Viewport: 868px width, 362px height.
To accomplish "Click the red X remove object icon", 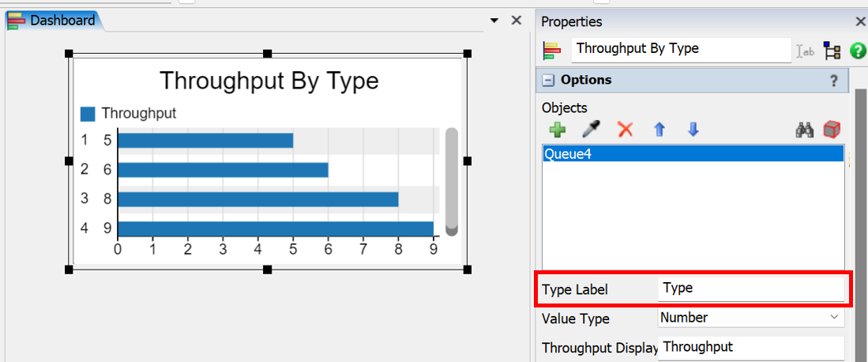I will 625,130.
